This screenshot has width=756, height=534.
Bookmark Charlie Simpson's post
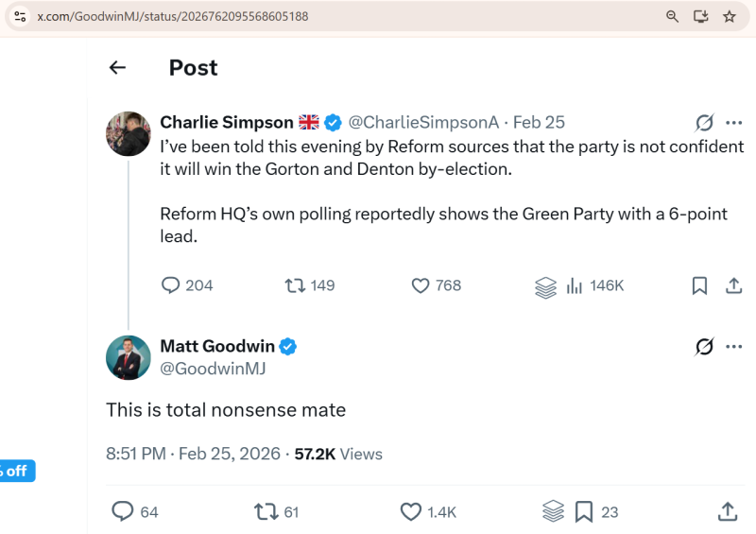click(699, 285)
